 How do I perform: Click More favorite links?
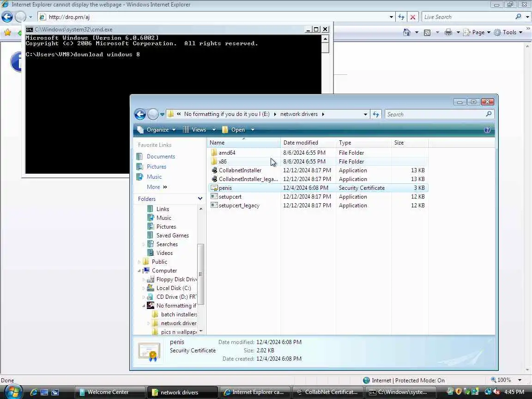pos(157,187)
